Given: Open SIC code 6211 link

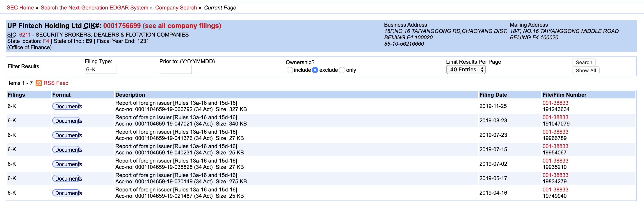Looking at the screenshot, I should coord(25,35).
